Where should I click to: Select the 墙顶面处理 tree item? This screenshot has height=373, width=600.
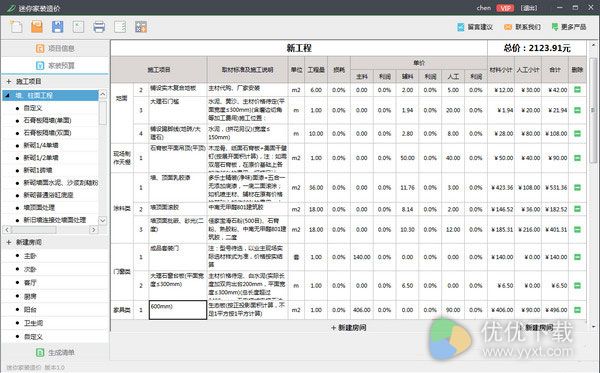pos(39,208)
